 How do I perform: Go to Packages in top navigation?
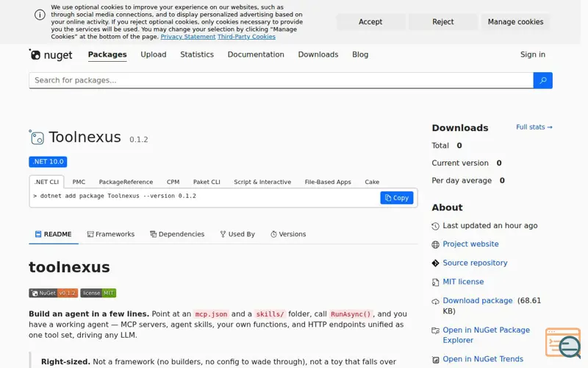[x=107, y=54]
